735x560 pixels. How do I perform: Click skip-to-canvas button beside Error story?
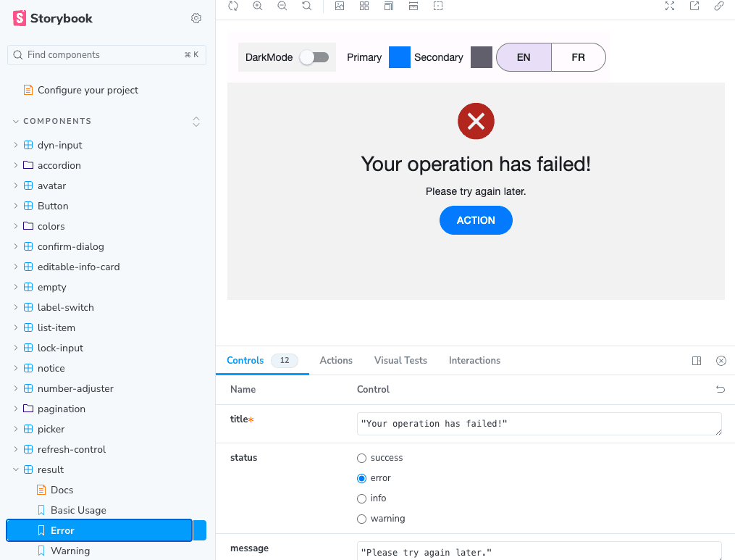point(200,530)
